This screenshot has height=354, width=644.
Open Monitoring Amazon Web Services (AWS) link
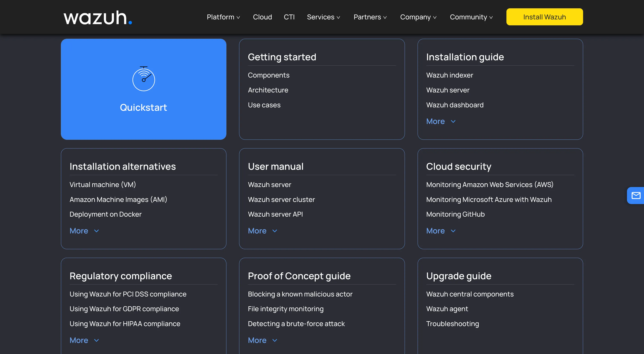pyautogui.click(x=490, y=185)
